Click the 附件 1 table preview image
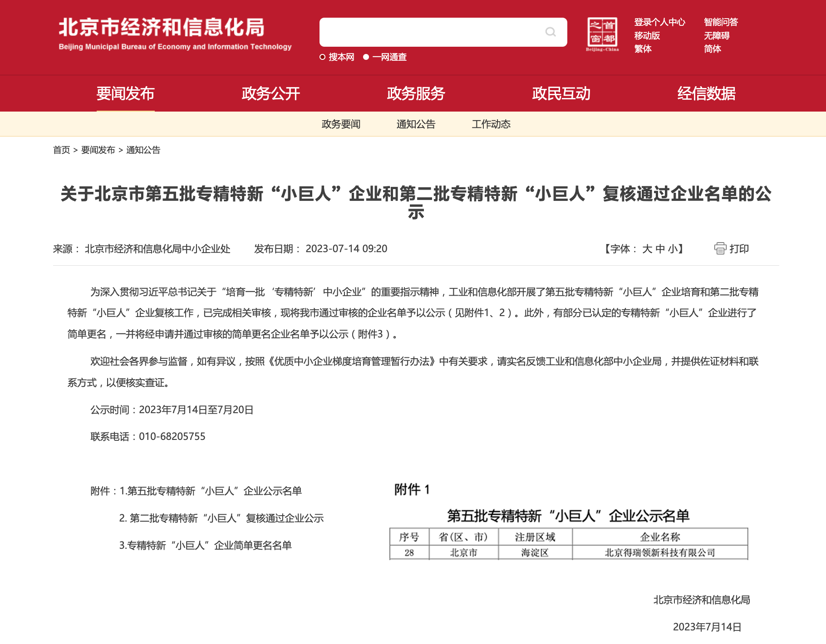 pos(568,522)
